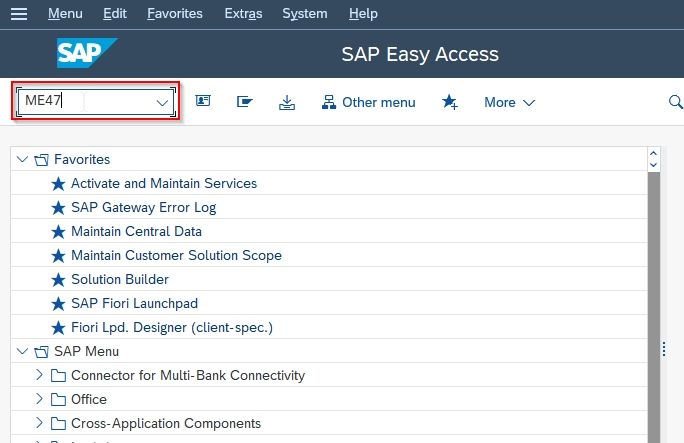Click the tree scroll up arrow
Image resolution: width=684 pixels, height=443 pixels.
pyautogui.click(x=653, y=153)
